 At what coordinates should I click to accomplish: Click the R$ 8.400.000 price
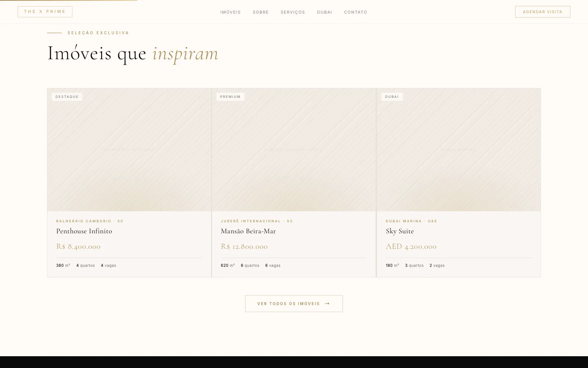pyautogui.click(x=78, y=247)
